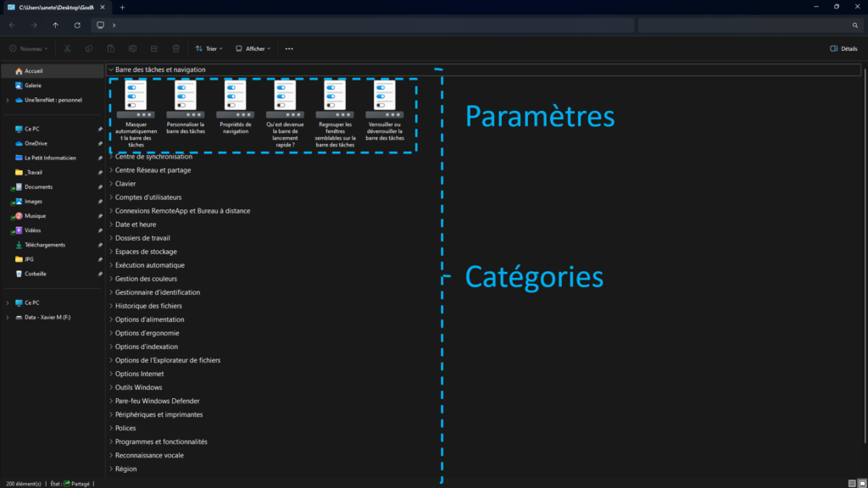
Task: Click the Copy toolbar icon
Action: (89, 48)
